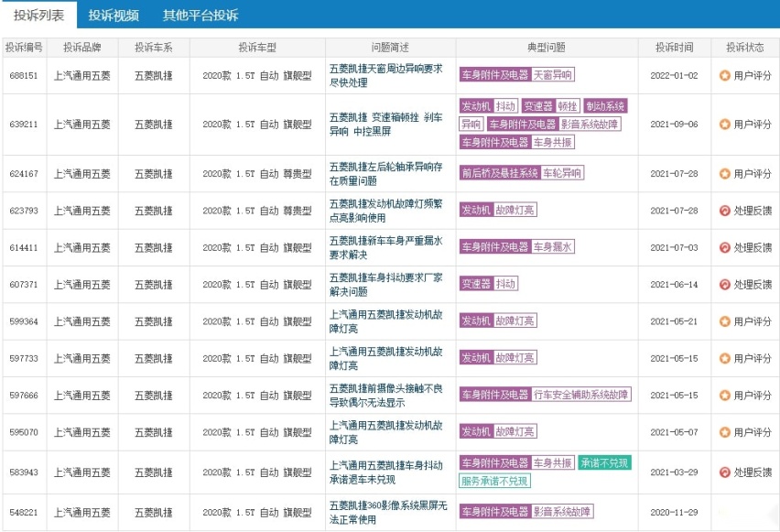
Task: Click the 投诉车系 column header
Action: pos(154,48)
